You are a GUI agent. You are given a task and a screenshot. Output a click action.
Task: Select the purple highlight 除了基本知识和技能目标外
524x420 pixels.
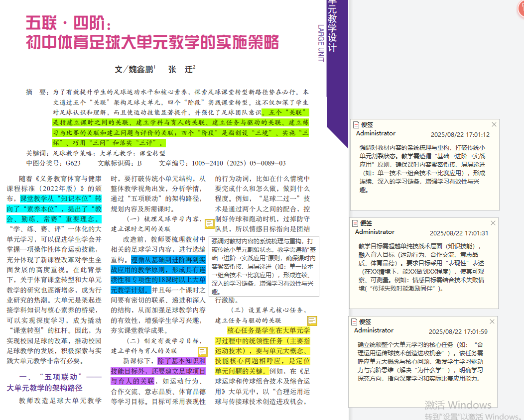[158, 371]
